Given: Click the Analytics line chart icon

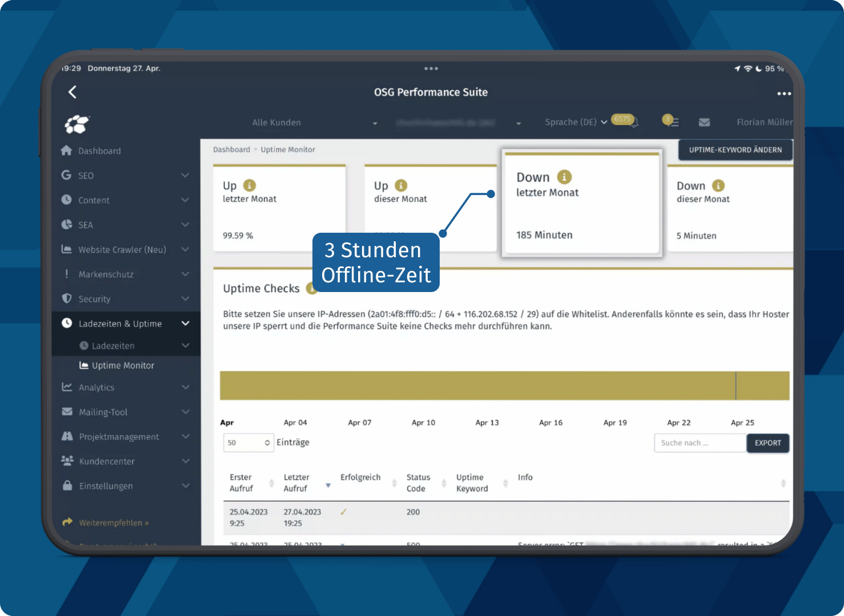Looking at the screenshot, I should (x=67, y=387).
